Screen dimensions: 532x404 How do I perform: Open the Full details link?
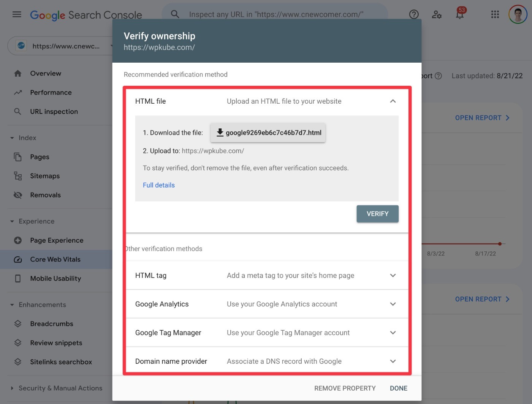159,185
